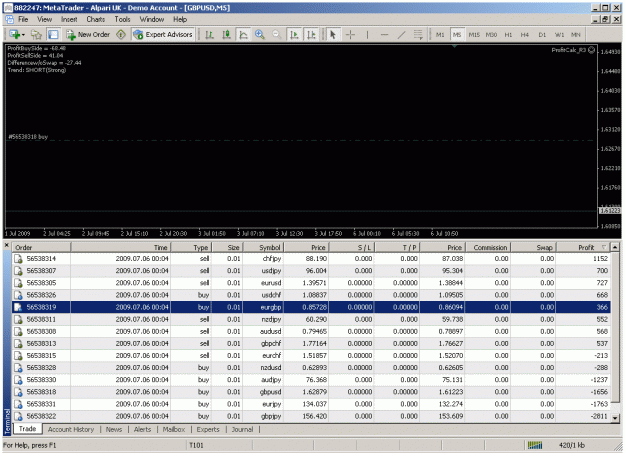Switch to the Journal tab
This screenshot has height=453, width=625.
[242, 429]
